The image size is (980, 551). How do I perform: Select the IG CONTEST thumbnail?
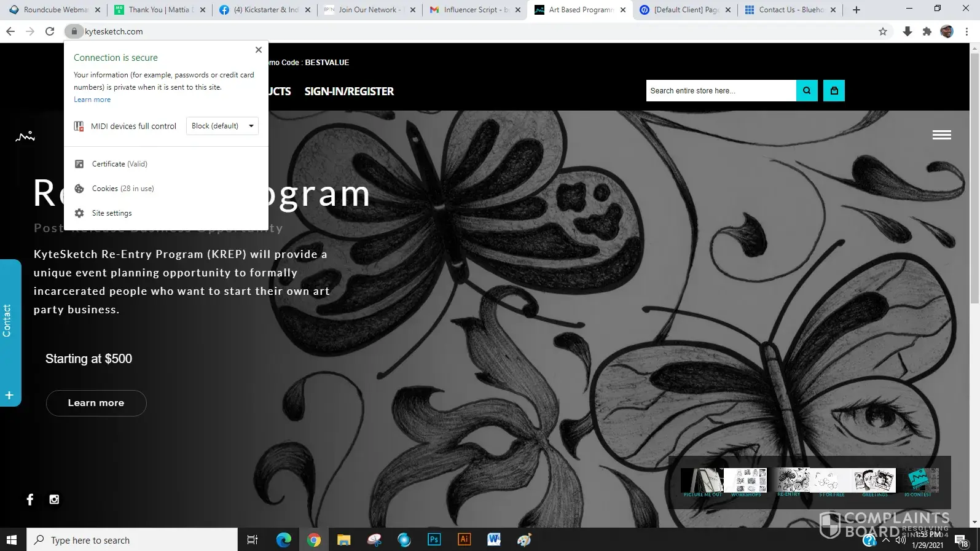pyautogui.click(x=918, y=482)
